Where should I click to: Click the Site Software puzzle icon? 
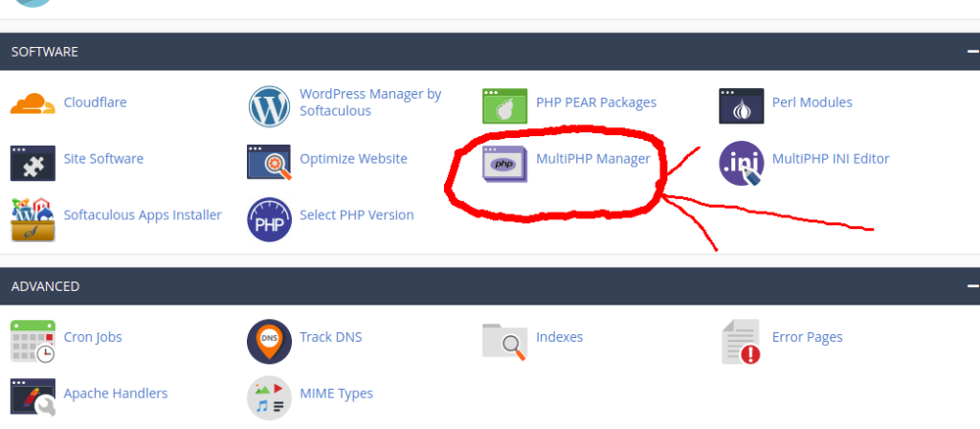click(33, 162)
